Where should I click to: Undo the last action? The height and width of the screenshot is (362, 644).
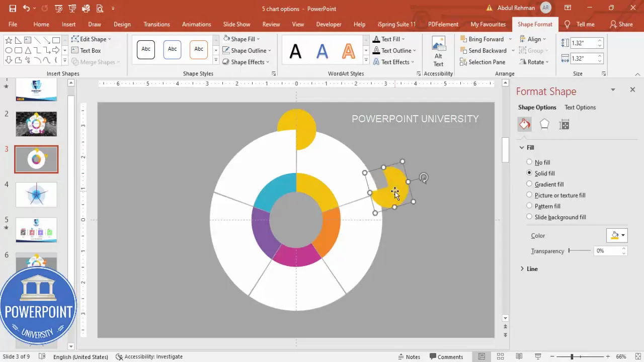(26, 9)
